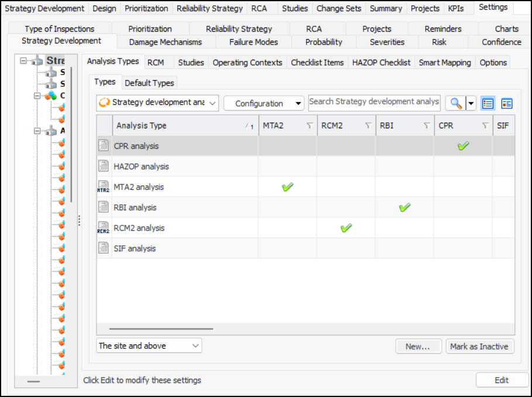Click the RCM2 analysis row icon
Screen dimensions: 532x397
104,228
